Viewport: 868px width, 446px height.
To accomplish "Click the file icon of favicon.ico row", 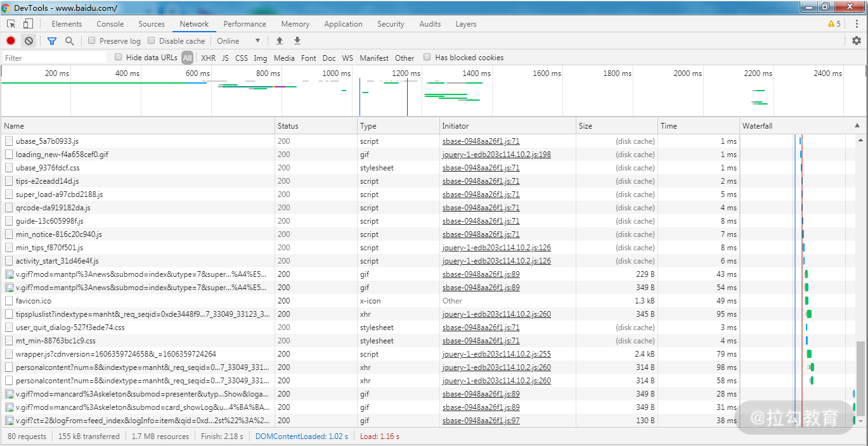I will [10, 301].
